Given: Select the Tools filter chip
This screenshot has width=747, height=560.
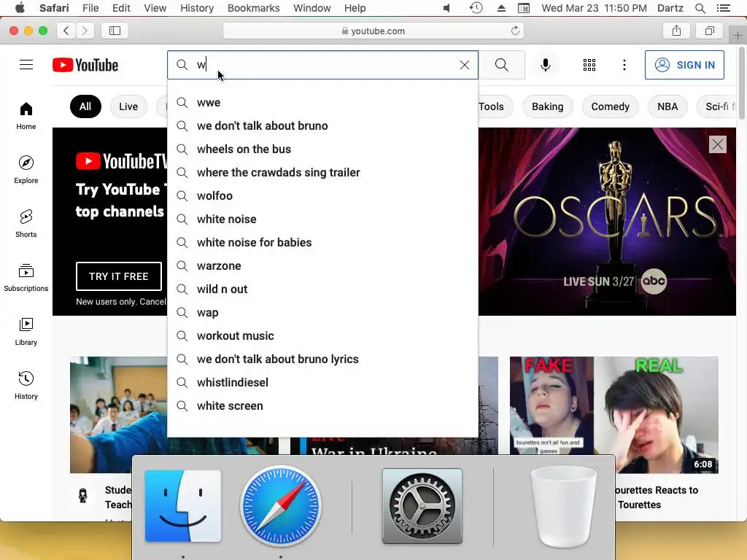Looking at the screenshot, I should click(491, 106).
